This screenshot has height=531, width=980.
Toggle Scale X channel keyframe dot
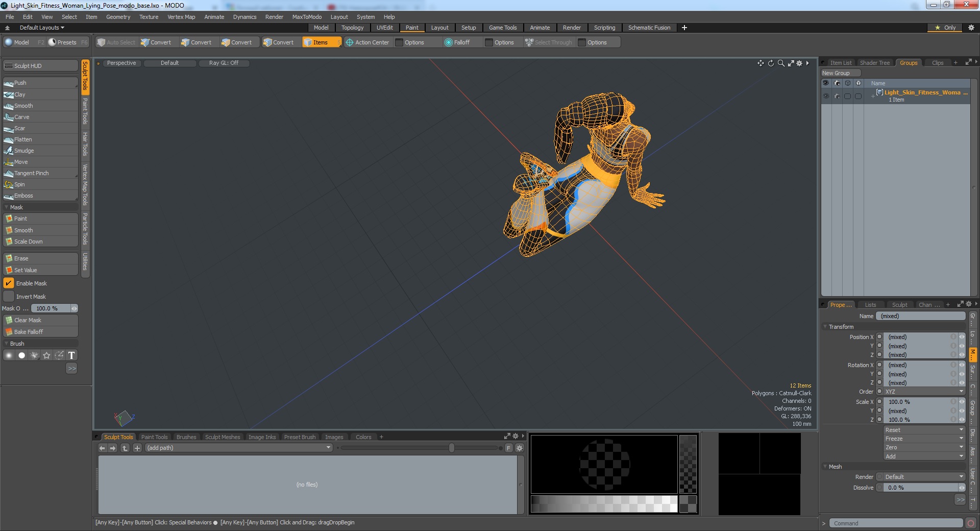[x=879, y=402]
